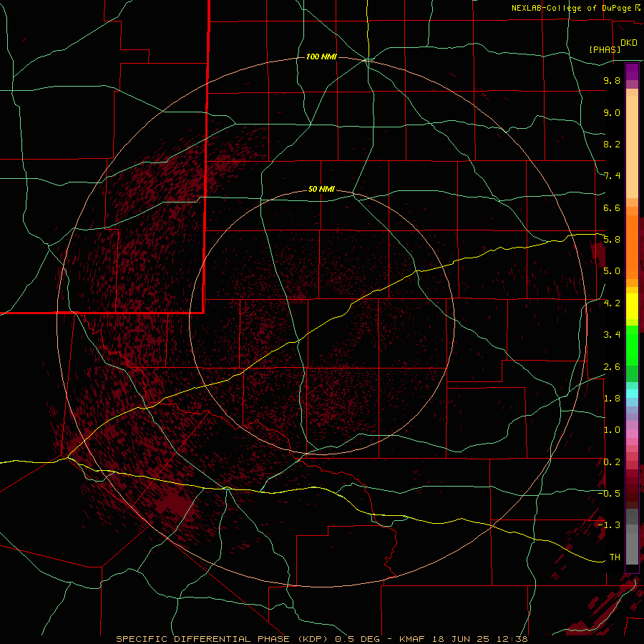Image resolution: width=644 pixels, height=644 pixels.
Task: Click the 1.8 scale value
Action: click(612, 399)
